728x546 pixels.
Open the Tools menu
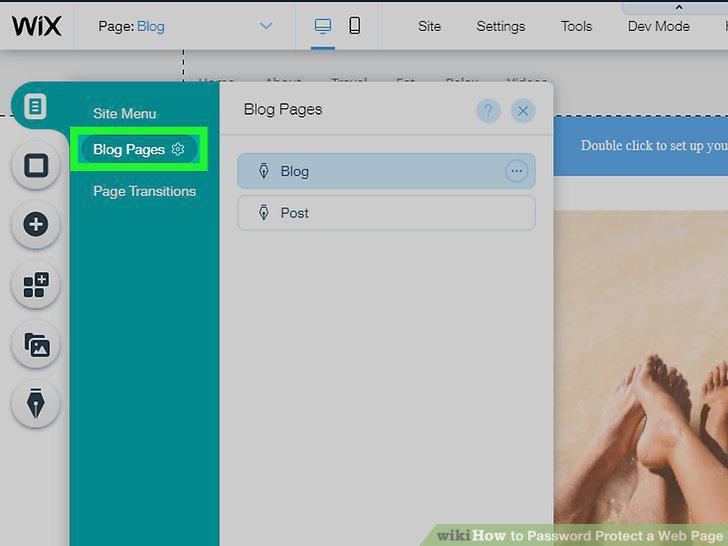coord(576,26)
